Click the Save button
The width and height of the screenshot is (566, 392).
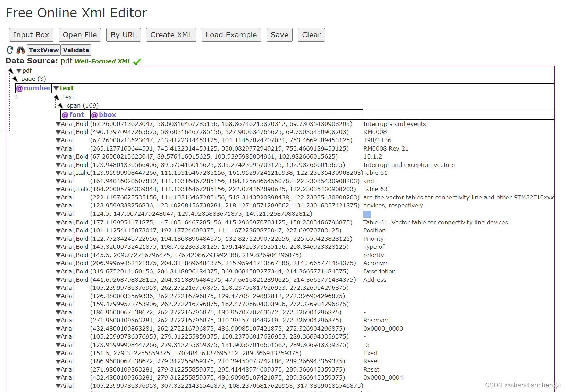coord(279,35)
